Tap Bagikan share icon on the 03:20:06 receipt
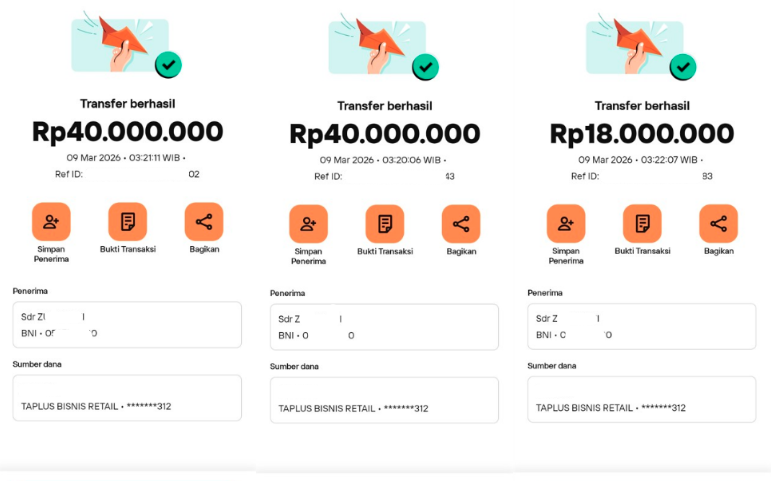Screen dimensions: 771x481 tap(461, 224)
